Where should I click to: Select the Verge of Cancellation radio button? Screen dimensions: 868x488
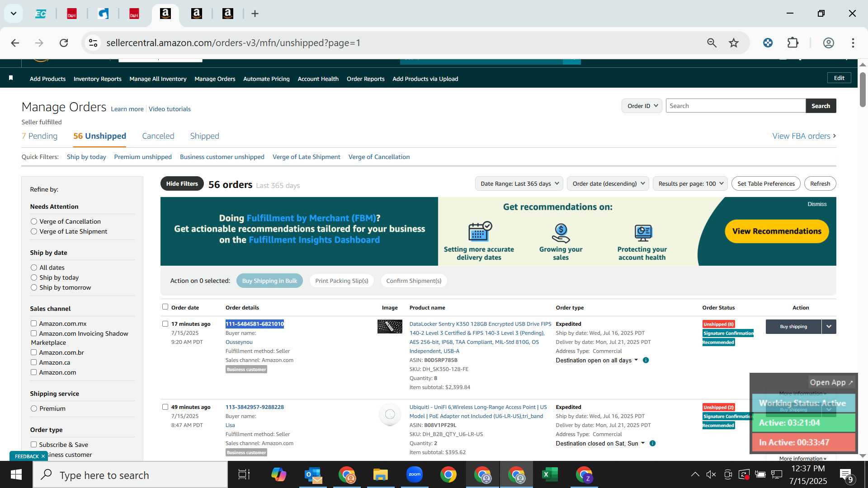pos(34,221)
